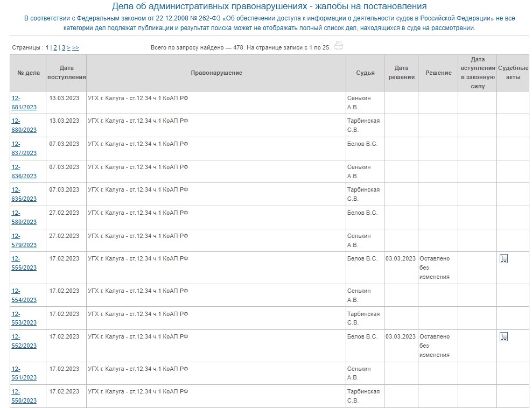Go to results page 3
The width and height of the screenshot is (532, 408).
click(64, 48)
